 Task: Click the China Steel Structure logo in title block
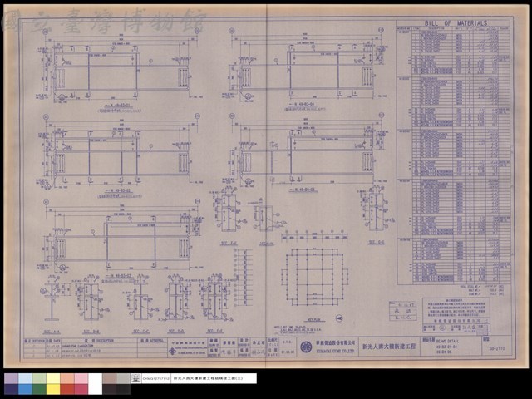point(172,352)
